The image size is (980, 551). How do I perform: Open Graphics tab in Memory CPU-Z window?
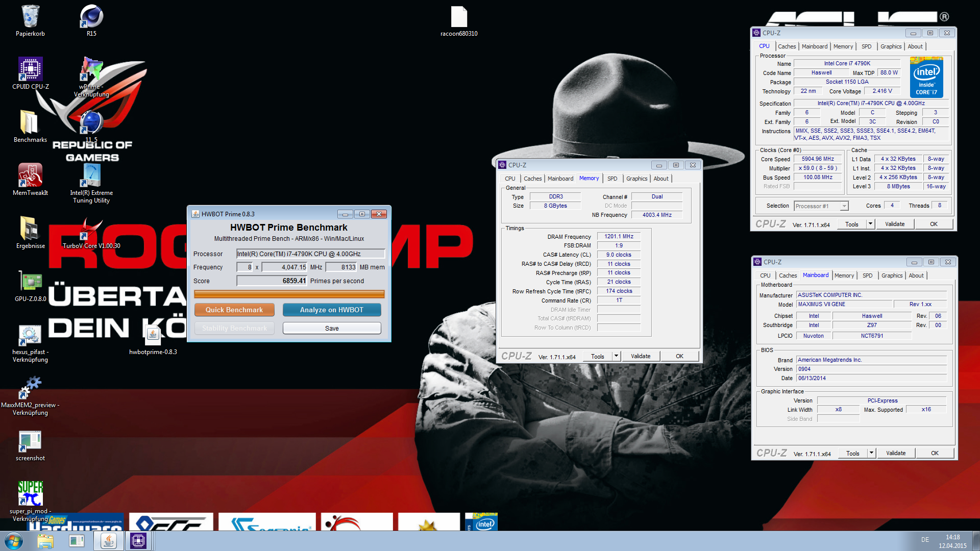636,179
